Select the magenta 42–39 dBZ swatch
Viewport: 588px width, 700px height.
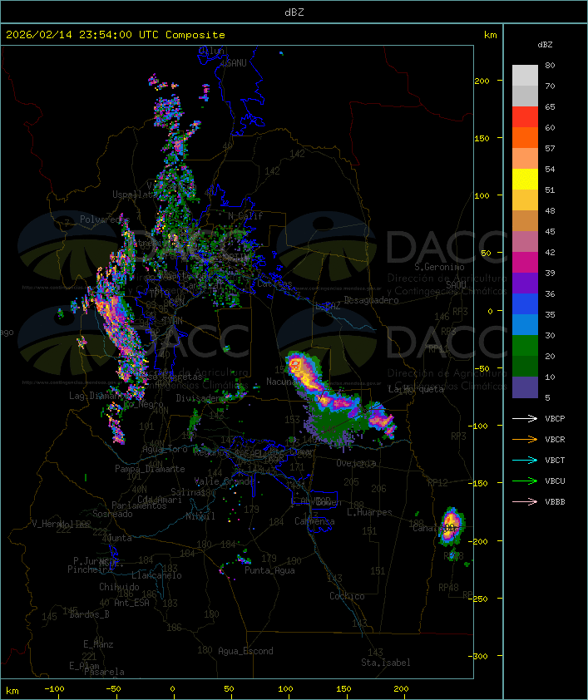tap(525, 262)
